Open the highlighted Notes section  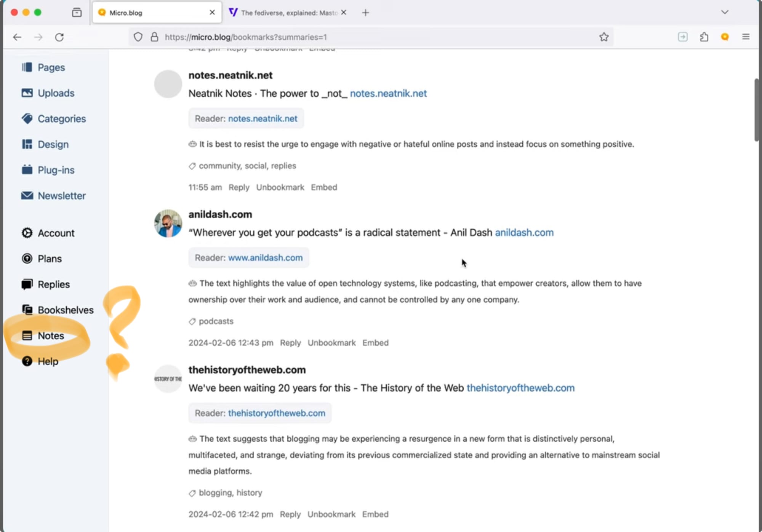(51, 336)
